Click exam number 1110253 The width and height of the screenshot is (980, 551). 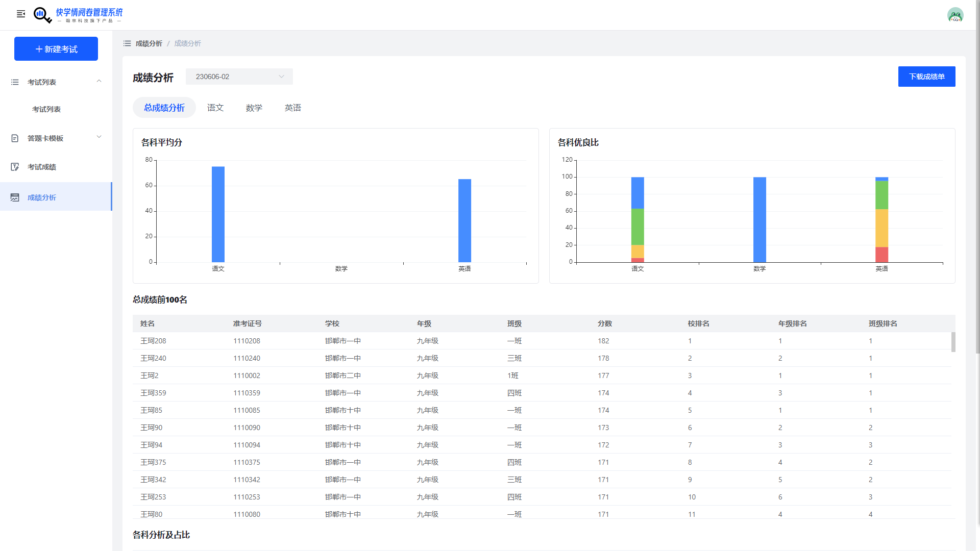[247, 497]
